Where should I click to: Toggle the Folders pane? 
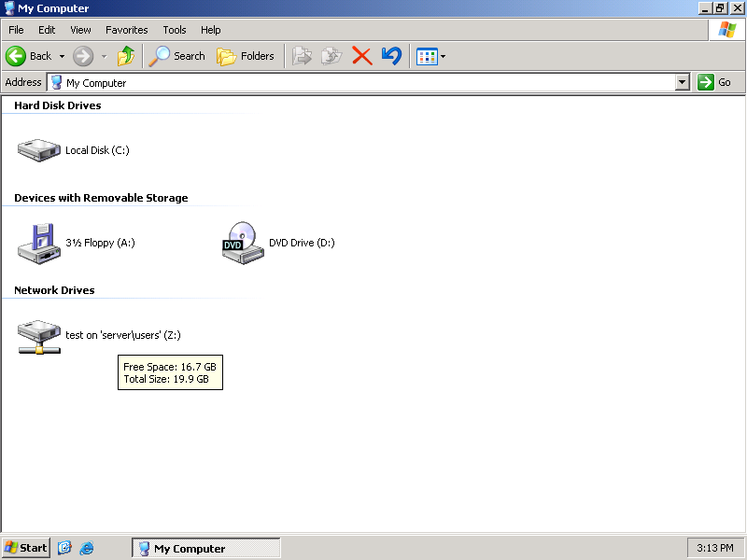(246, 56)
